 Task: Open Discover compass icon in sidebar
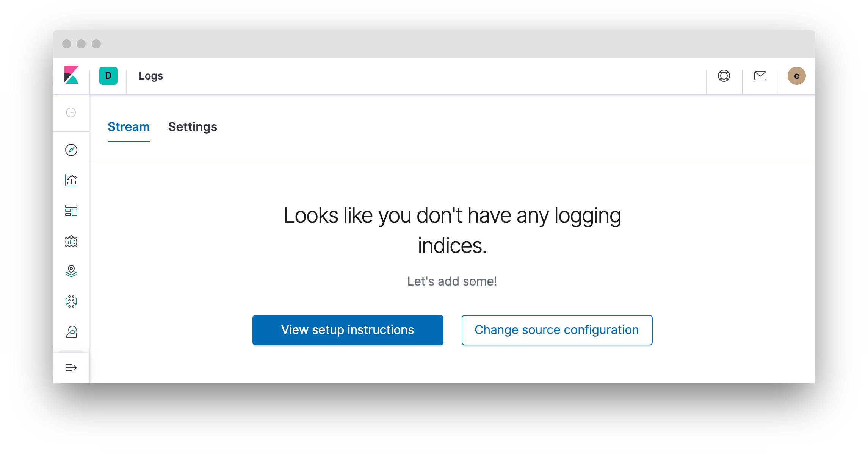71,150
